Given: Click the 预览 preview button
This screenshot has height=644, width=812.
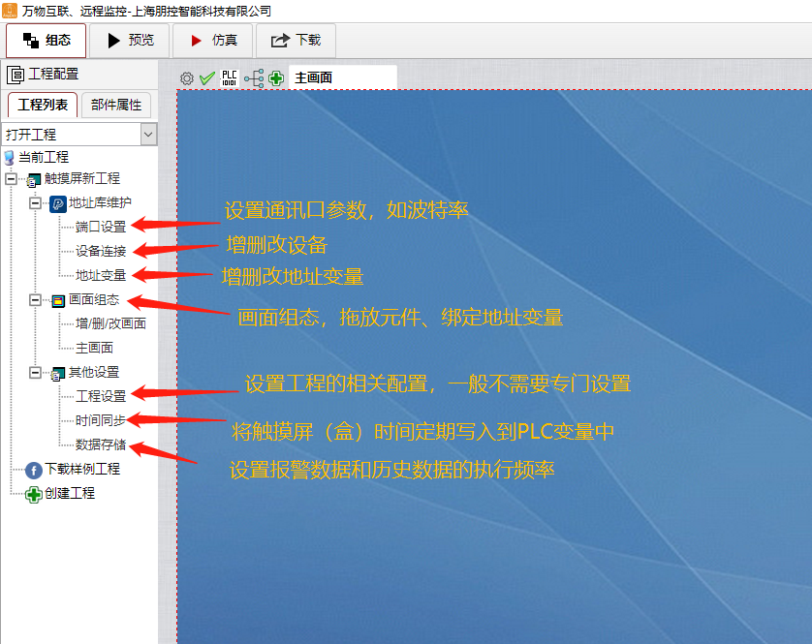Looking at the screenshot, I should point(129,41).
